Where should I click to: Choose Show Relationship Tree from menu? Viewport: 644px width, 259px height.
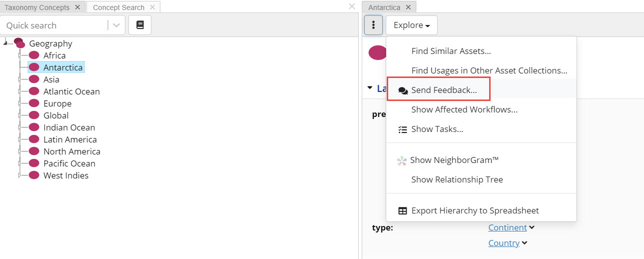pos(457,179)
